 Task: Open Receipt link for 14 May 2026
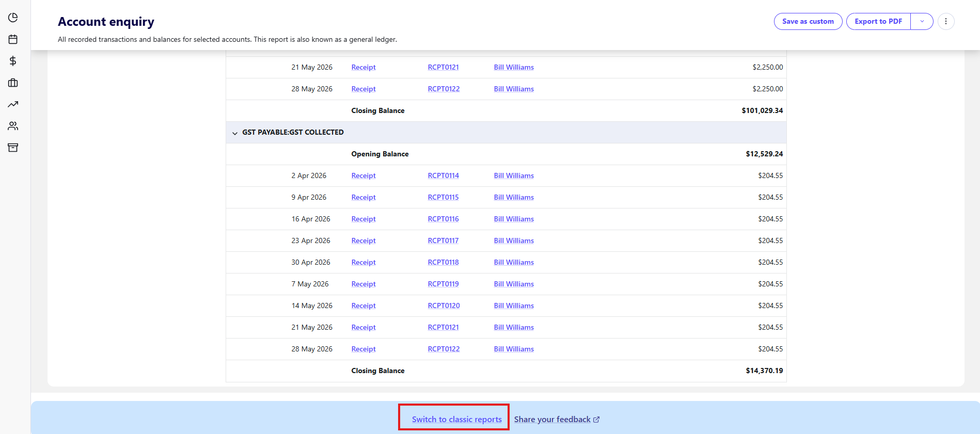pos(363,306)
